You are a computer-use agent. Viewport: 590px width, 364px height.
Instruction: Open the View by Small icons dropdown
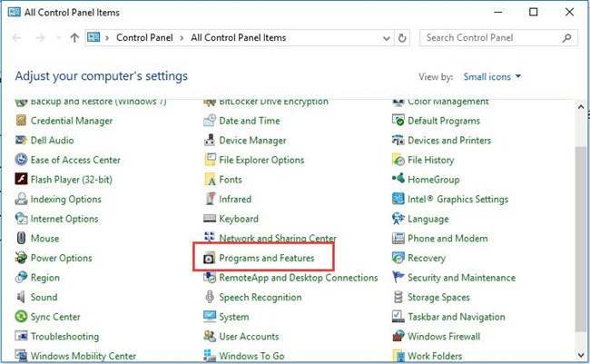click(492, 77)
